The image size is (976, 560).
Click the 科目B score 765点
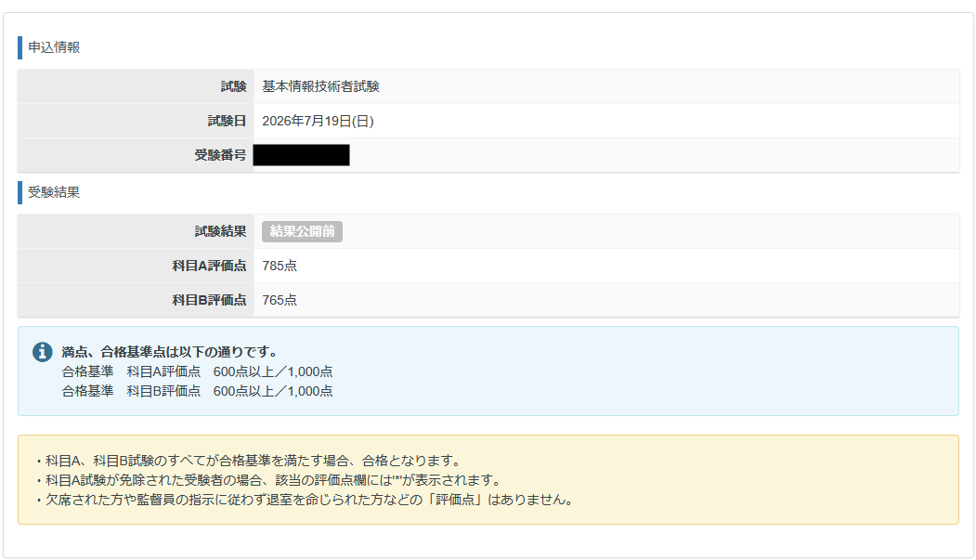point(280,300)
